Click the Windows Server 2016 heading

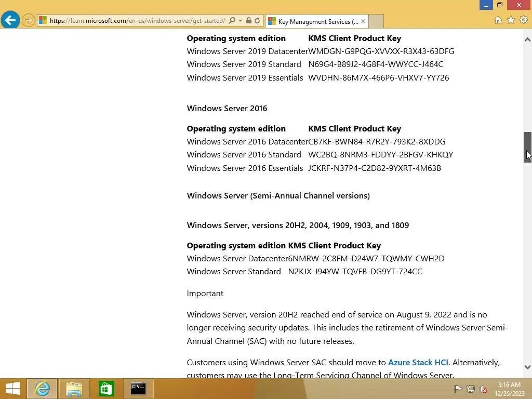(x=227, y=108)
